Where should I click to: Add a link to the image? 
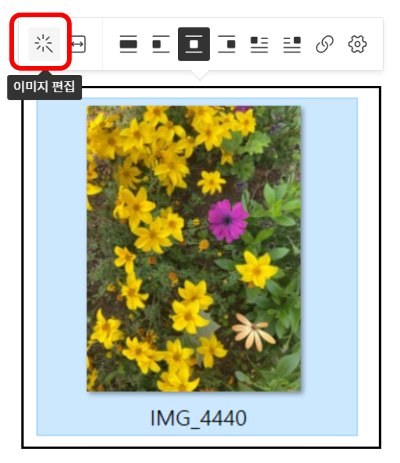325,44
